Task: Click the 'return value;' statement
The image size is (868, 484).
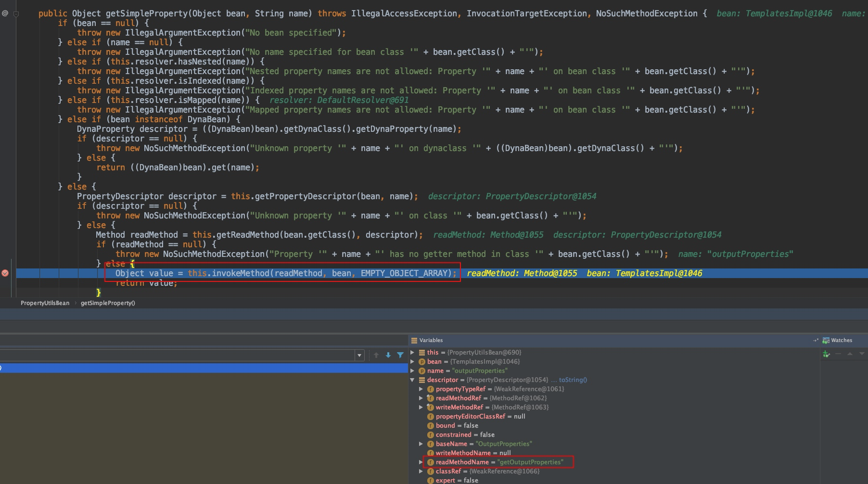Action: (146, 283)
